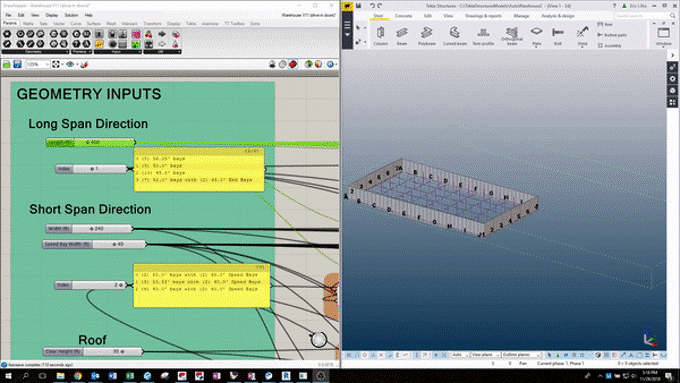Image resolution: width=680 pixels, height=383 pixels.
Task: Toggle the document preview settings sphere icon
Action: pyautogui.click(x=319, y=64)
